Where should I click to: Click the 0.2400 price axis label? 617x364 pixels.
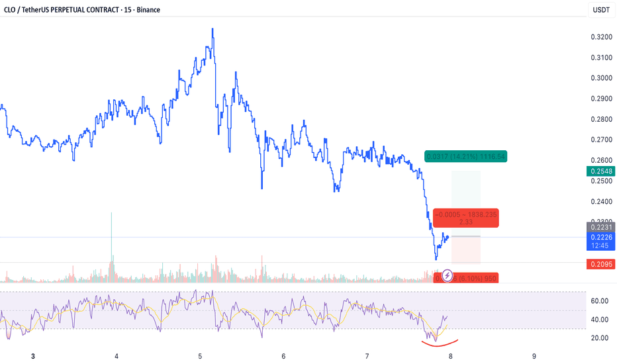click(601, 201)
